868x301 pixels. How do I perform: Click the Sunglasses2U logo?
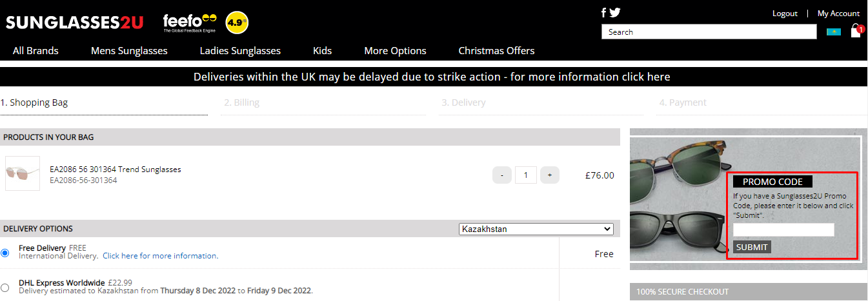click(75, 23)
